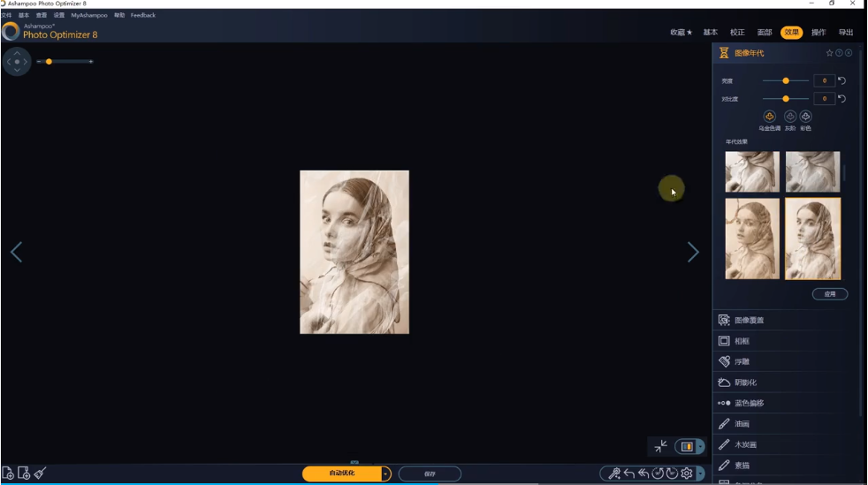Click the undo all double-arrow icon
The height and width of the screenshot is (485, 868).
pyautogui.click(x=643, y=474)
